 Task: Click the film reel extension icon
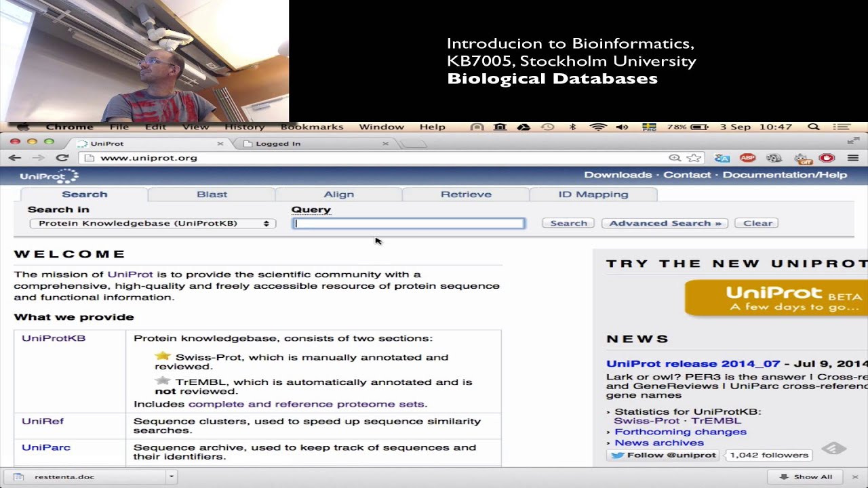coord(774,158)
